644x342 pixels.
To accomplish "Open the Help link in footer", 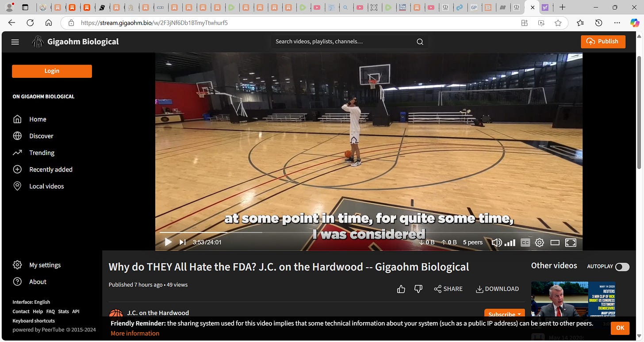I will 38,312.
